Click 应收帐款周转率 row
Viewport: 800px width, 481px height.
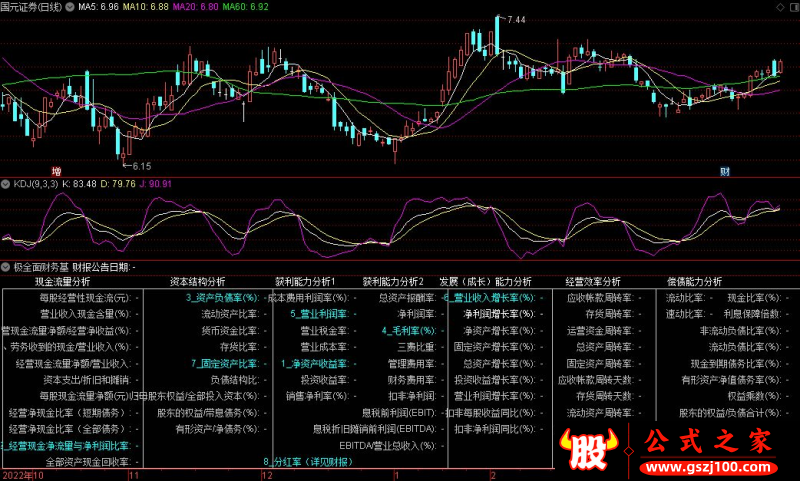(x=600, y=298)
